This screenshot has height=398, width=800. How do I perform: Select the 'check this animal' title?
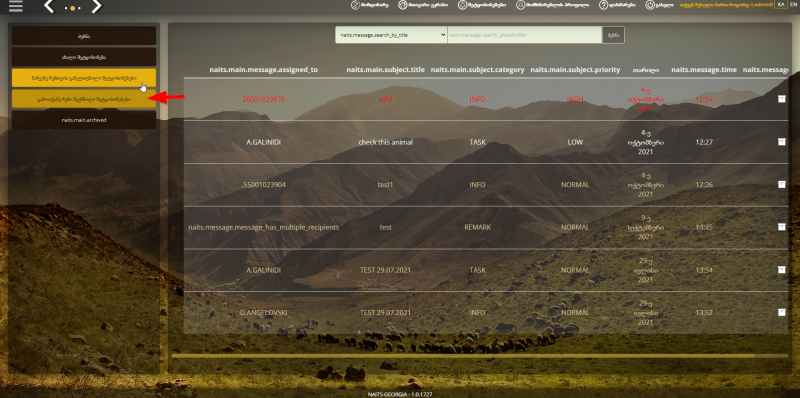tap(385, 142)
